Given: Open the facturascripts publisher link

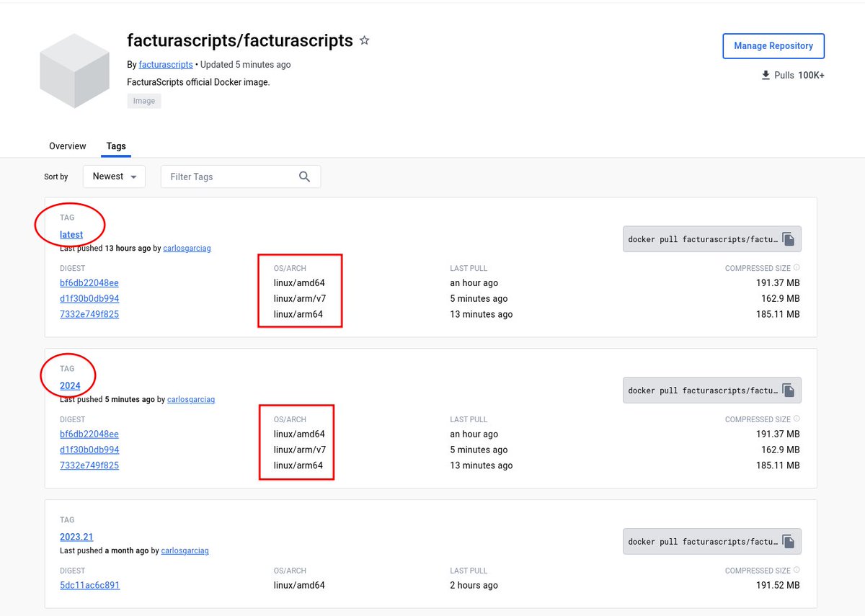Looking at the screenshot, I should (x=166, y=65).
